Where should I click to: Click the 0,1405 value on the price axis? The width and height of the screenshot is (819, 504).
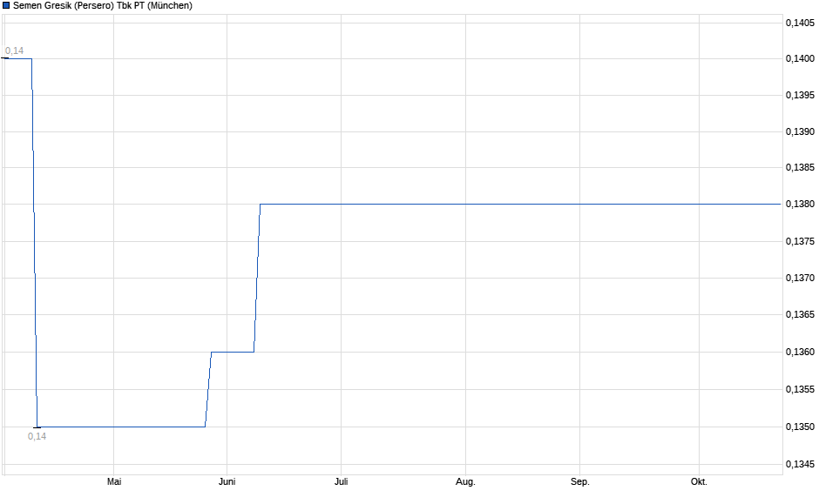pos(800,23)
